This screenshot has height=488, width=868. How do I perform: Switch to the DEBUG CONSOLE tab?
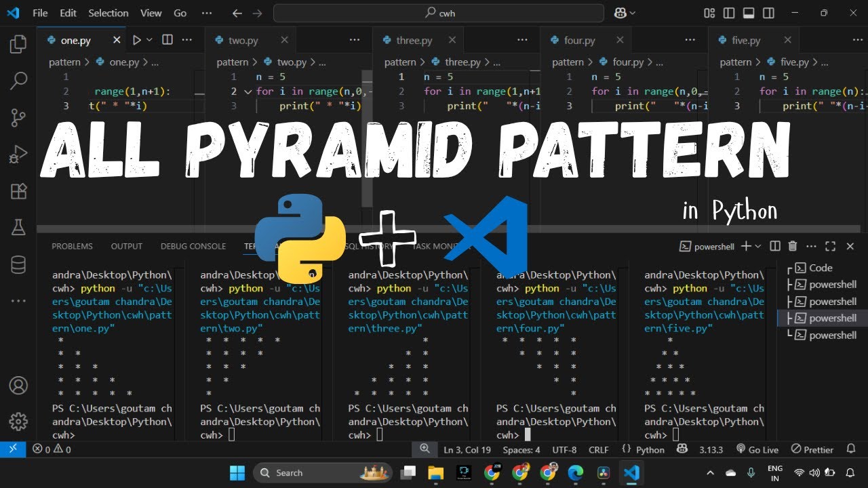coord(193,246)
